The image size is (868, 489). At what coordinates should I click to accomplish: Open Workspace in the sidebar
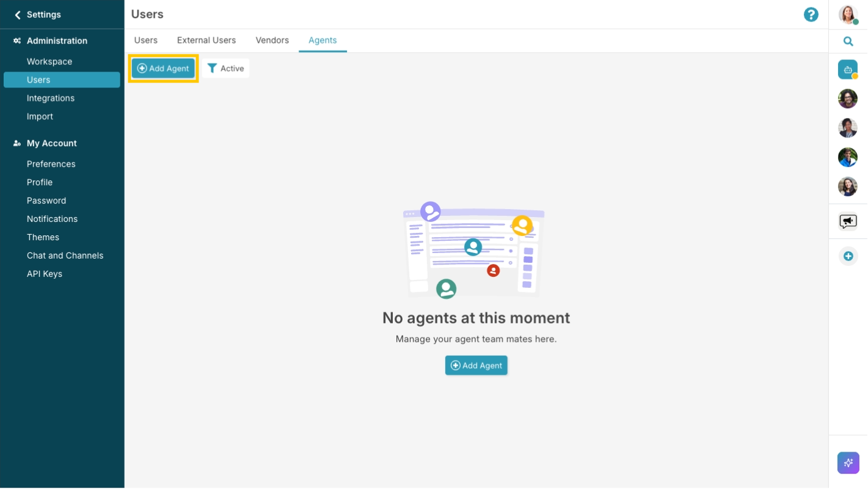tap(49, 62)
